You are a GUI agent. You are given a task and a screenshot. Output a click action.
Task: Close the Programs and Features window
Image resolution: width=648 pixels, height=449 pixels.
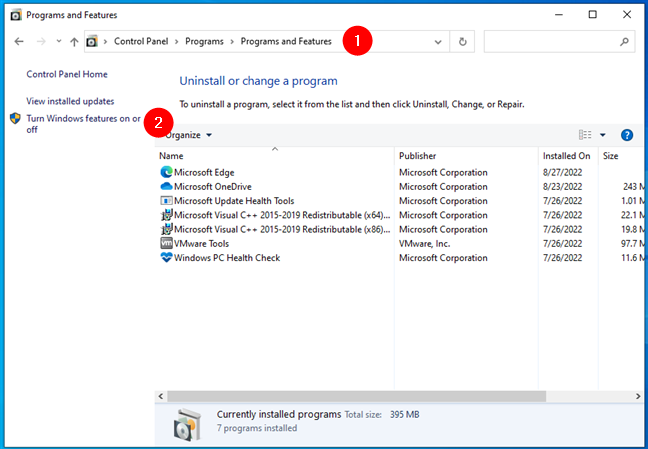627,15
